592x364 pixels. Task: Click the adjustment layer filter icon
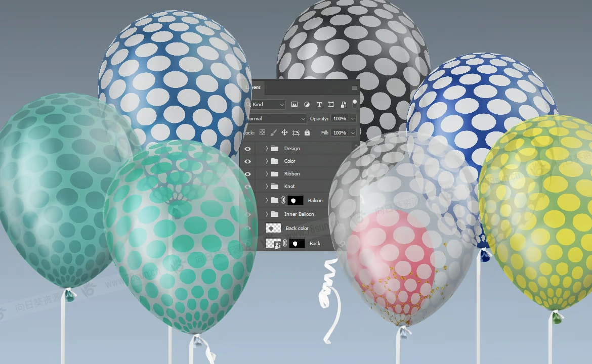coord(307,105)
